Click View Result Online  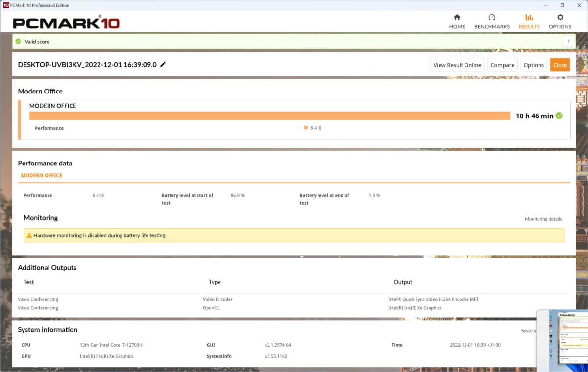(x=457, y=65)
